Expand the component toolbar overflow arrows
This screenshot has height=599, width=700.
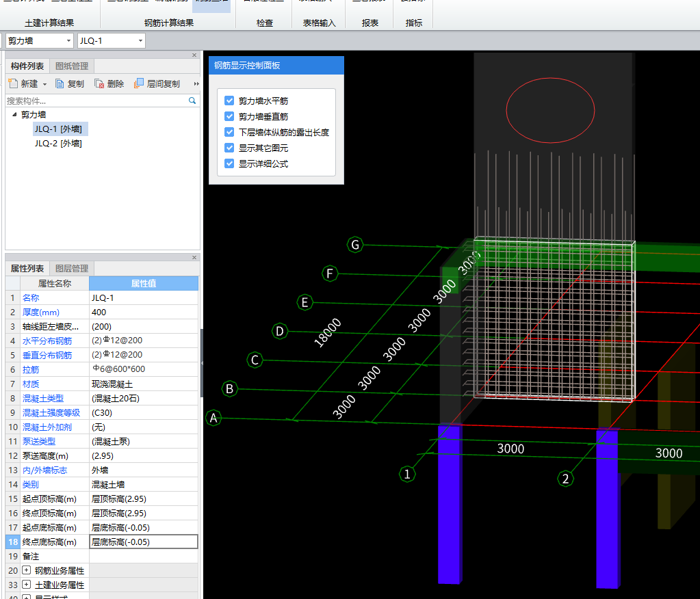click(x=196, y=84)
